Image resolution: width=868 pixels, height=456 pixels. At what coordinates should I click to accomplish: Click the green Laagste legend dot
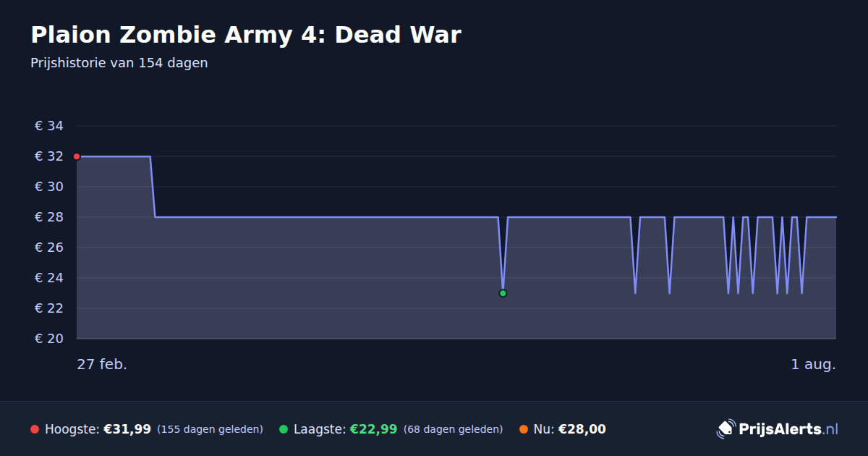[x=284, y=429]
